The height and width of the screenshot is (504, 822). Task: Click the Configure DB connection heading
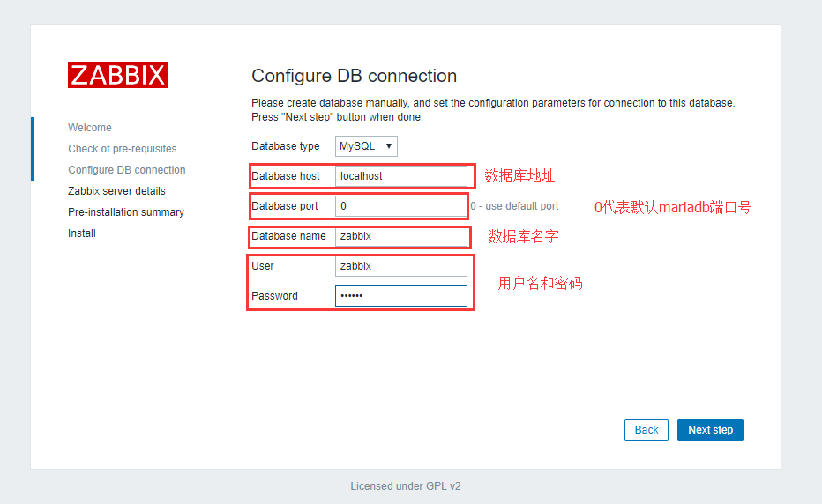coord(354,76)
